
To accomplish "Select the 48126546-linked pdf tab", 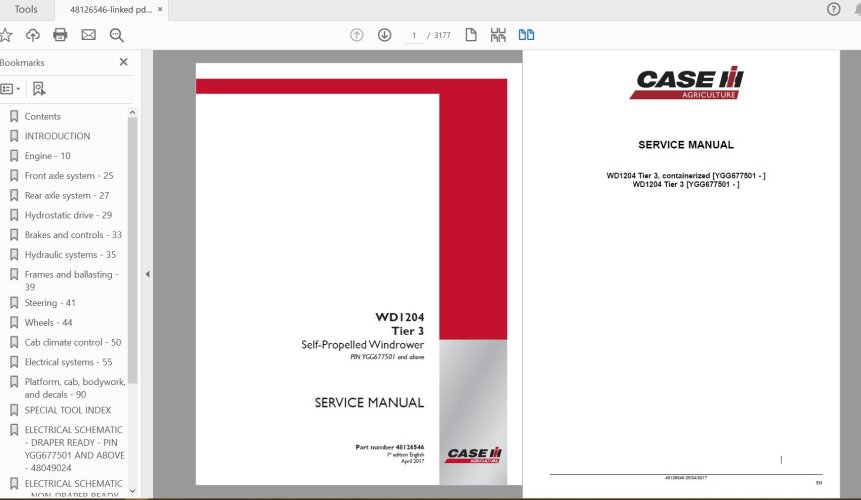I will tap(110, 9).
